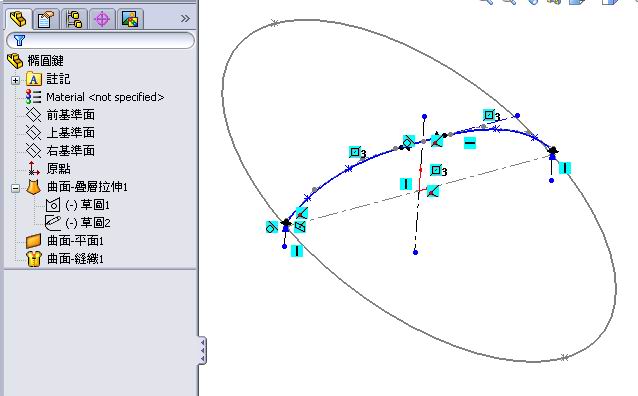Click the sketch icon beside 草圖2

[x=53, y=223]
